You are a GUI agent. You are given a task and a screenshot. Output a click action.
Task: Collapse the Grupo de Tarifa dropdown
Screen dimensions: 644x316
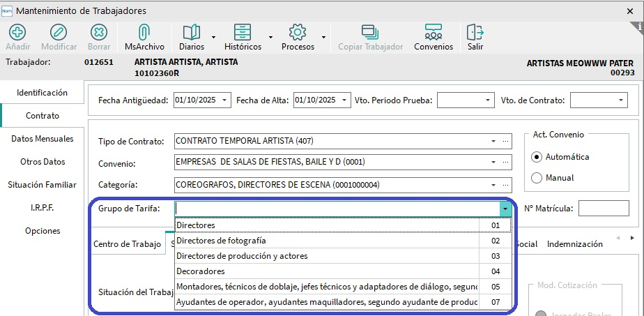point(505,209)
